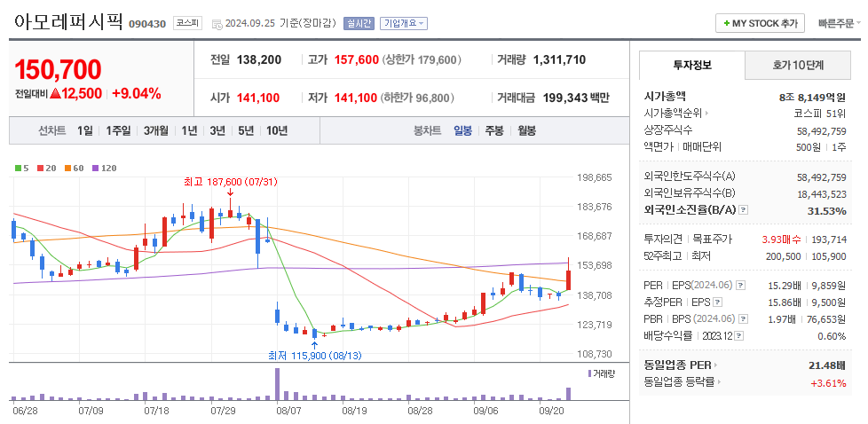
Task: Click the 코스피 51위 ranking value
Action: [820, 114]
